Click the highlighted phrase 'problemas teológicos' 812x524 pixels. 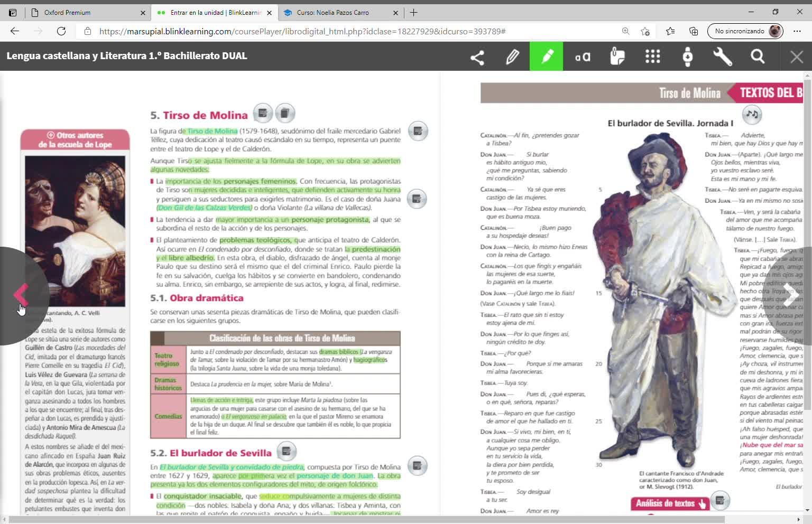pos(256,240)
